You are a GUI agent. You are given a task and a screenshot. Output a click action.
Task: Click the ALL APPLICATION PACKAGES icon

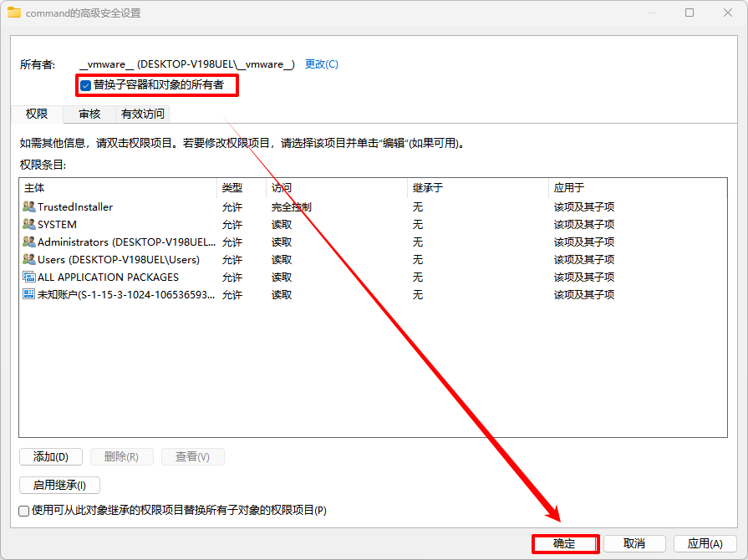[x=29, y=277]
